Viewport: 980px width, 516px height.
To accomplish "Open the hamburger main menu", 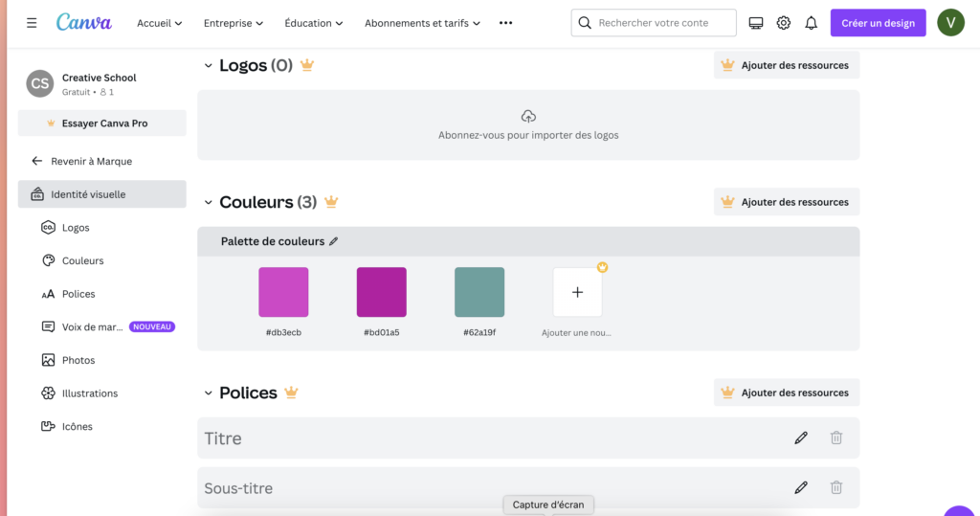I will 32,23.
